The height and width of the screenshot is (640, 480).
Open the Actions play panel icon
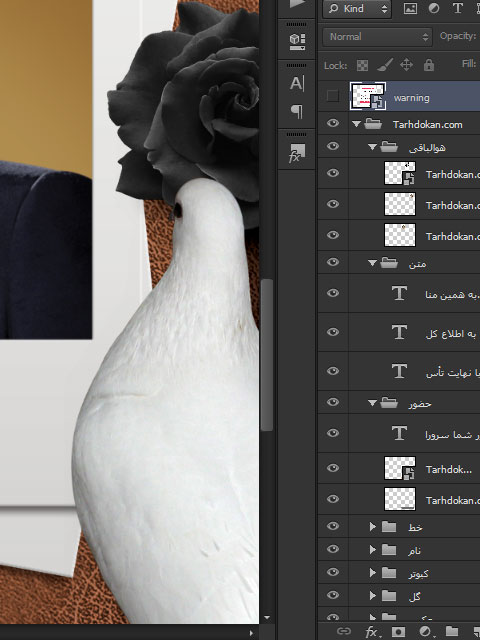[297, 4]
